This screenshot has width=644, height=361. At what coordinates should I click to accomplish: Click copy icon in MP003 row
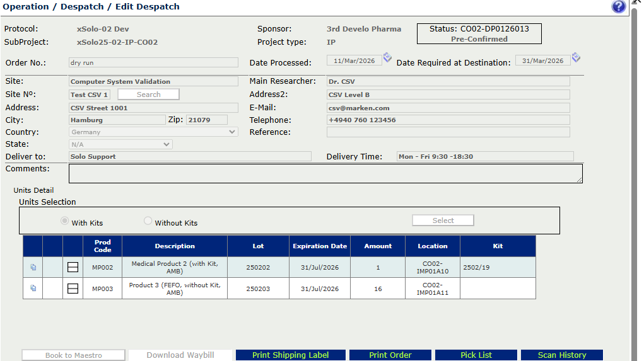[33, 289]
